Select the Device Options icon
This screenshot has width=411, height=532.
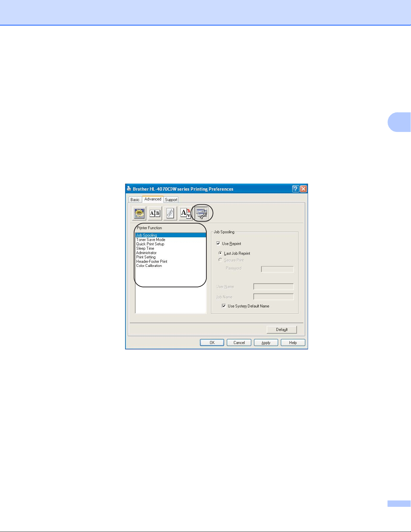(x=201, y=213)
